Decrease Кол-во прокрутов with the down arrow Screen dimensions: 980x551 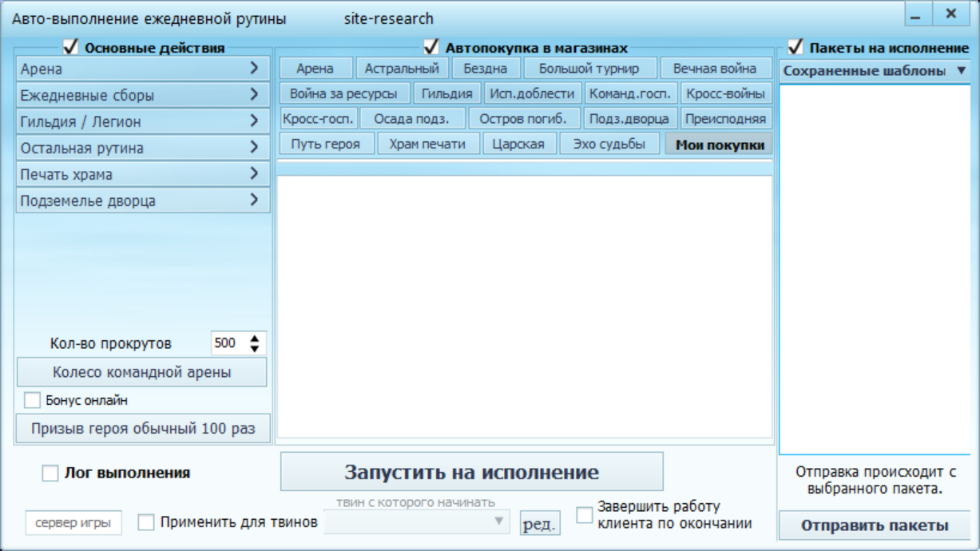click(255, 348)
